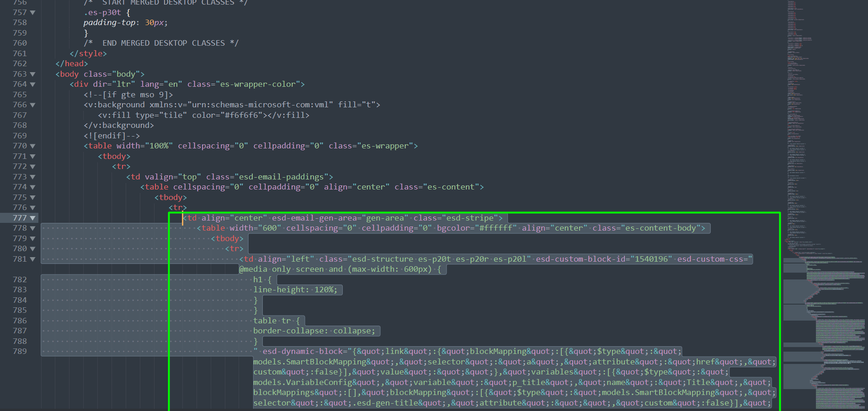
Task: Collapse the es-content table fold at line 774
Action: (32, 187)
